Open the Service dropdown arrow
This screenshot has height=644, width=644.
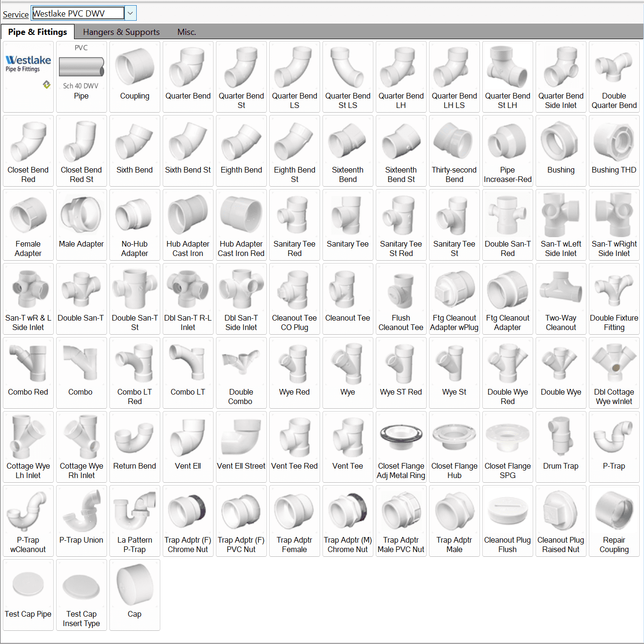coord(131,13)
